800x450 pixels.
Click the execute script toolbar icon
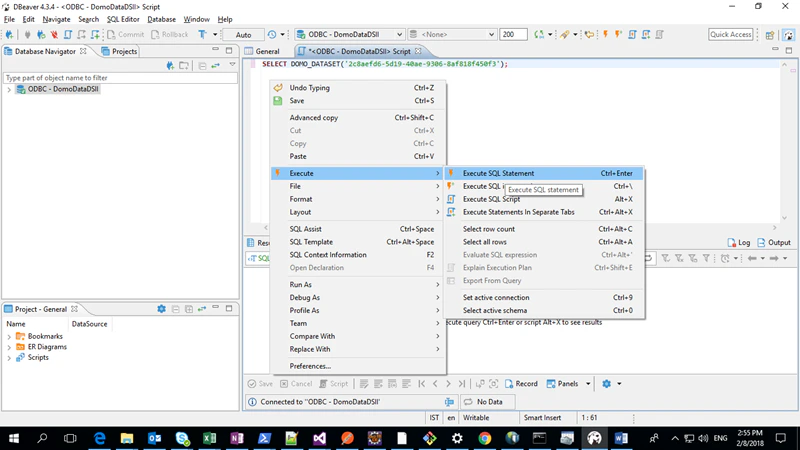[632, 35]
